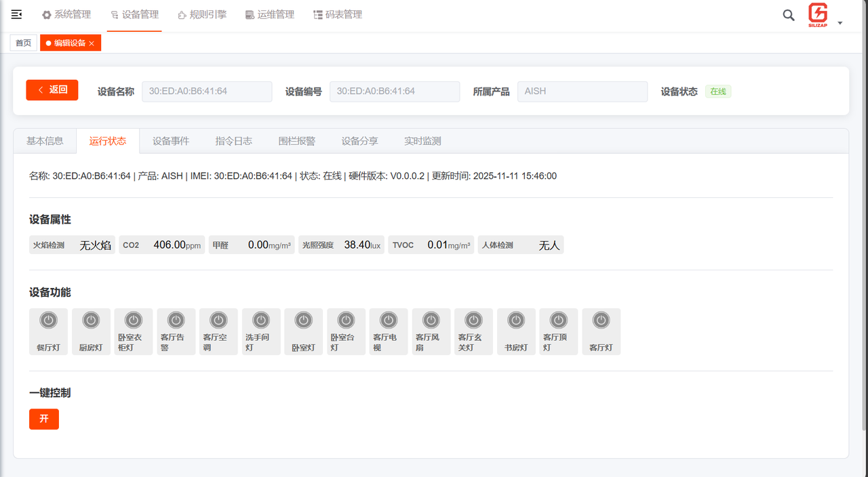This screenshot has width=868, height=477.
Task: Click the 客厅玄关灯 power icon
Action: pyautogui.click(x=473, y=320)
